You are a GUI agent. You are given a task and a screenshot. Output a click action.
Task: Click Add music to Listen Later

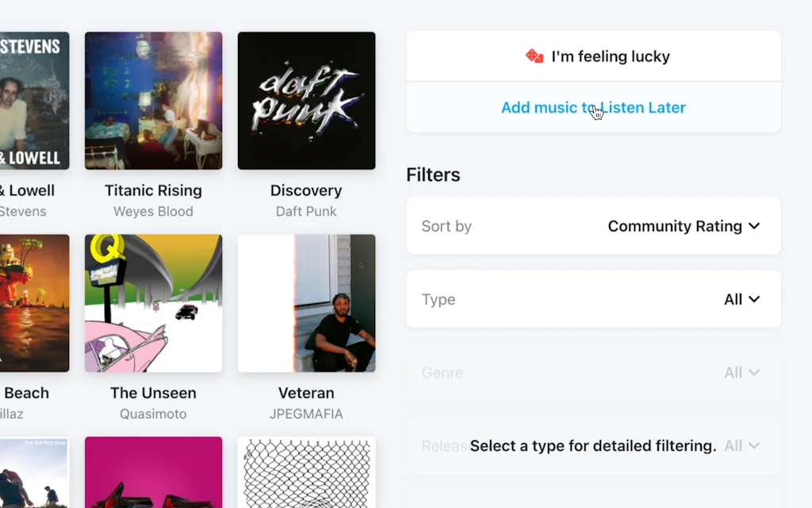click(593, 107)
